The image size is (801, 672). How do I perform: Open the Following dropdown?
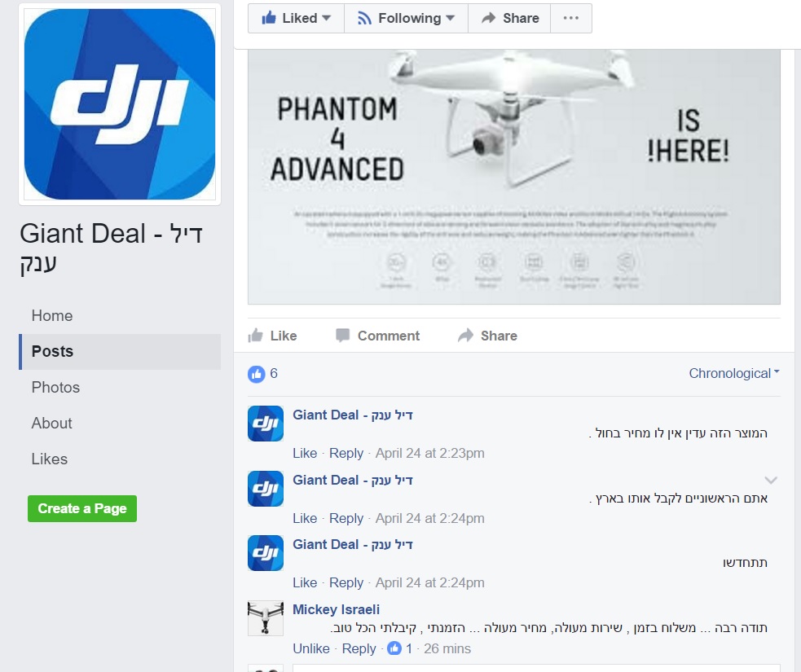[406, 19]
